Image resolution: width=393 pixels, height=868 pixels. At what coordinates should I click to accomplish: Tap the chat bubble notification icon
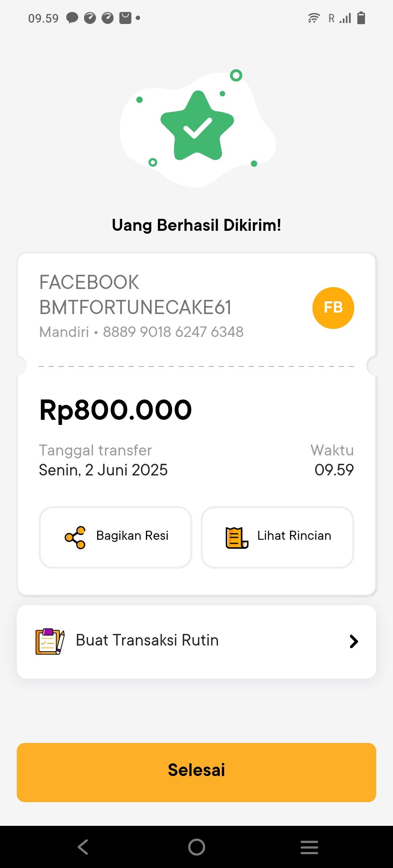click(x=72, y=18)
